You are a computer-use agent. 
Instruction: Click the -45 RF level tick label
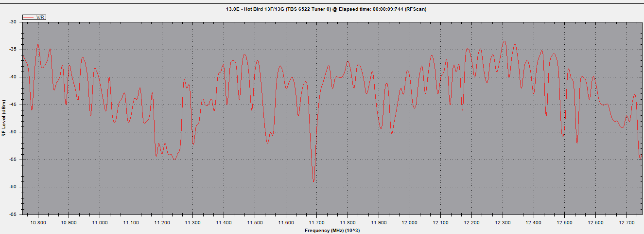13,105
